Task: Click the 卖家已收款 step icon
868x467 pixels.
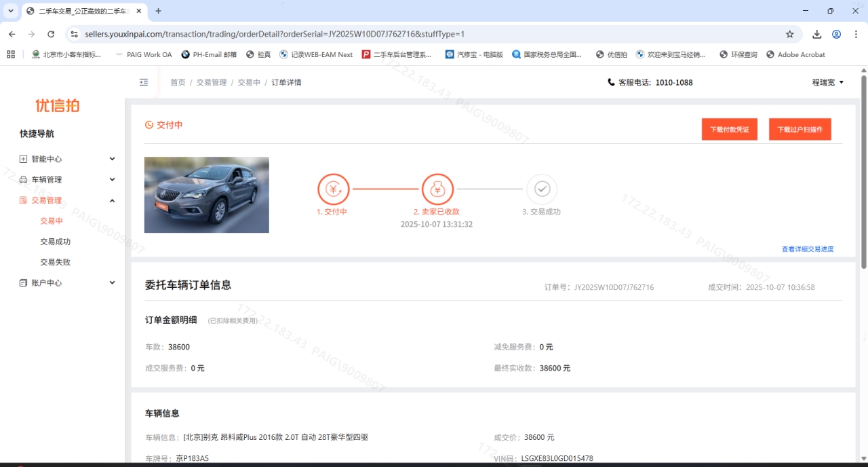Action: click(437, 189)
